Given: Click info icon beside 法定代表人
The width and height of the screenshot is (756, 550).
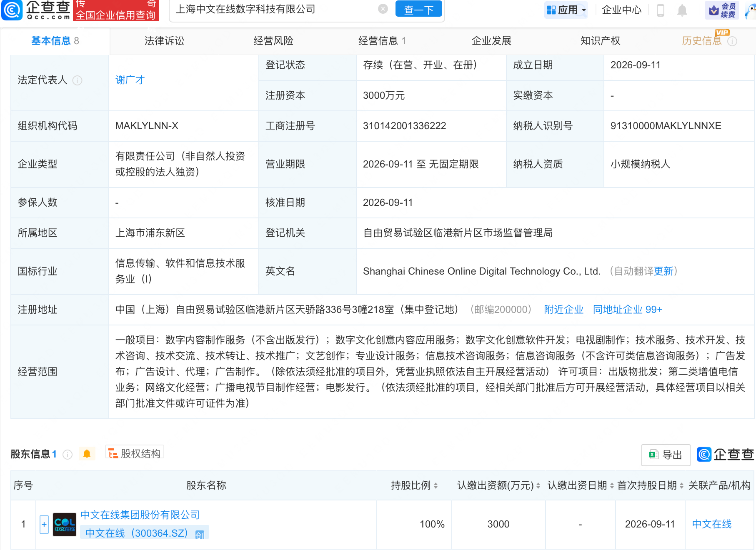Looking at the screenshot, I should pos(78,80).
